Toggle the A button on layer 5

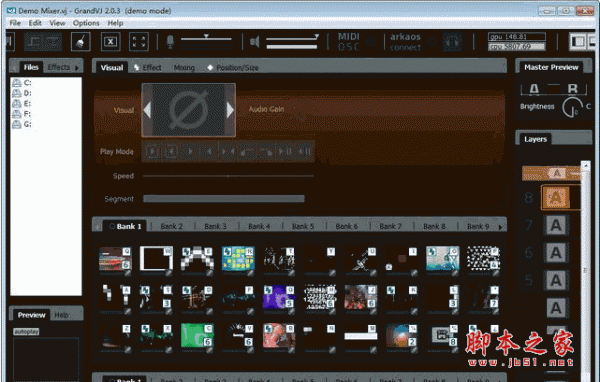(556, 280)
